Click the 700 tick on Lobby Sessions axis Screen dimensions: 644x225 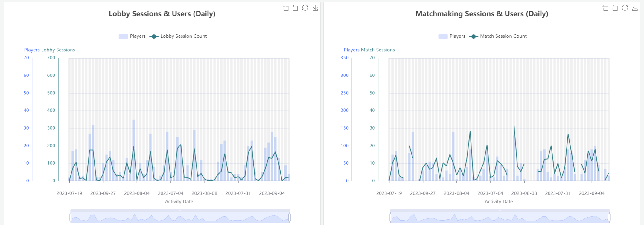pos(51,58)
